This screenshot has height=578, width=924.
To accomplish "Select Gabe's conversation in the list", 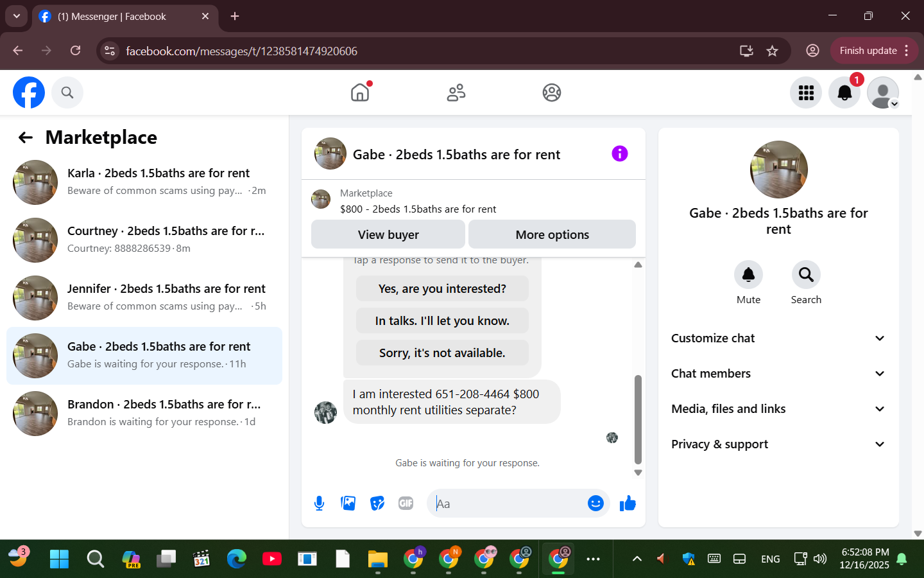I will tap(144, 356).
